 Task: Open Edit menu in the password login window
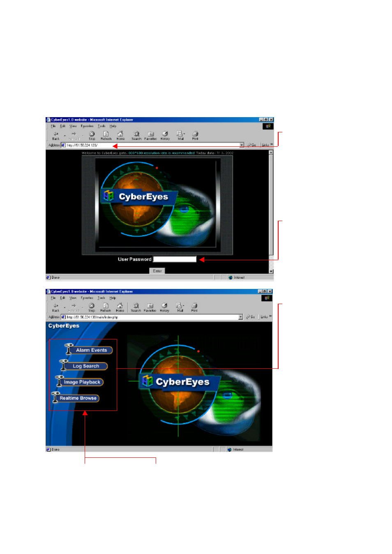point(63,126)
